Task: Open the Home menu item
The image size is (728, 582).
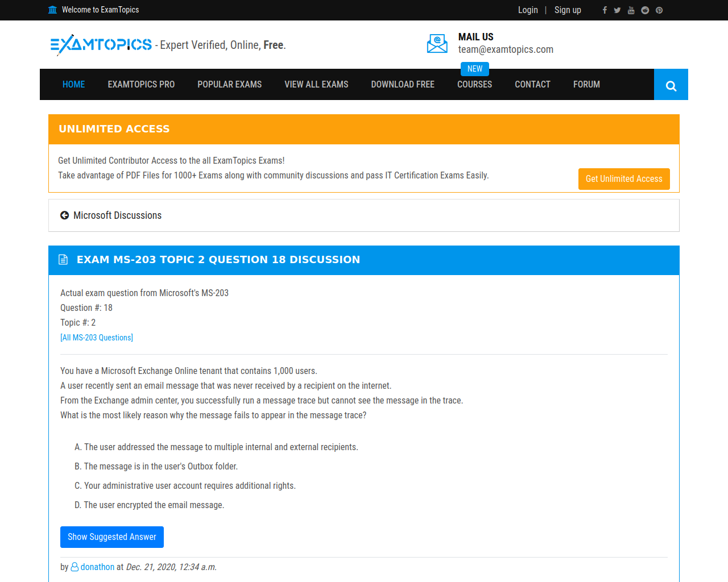Action: [74, 85]
